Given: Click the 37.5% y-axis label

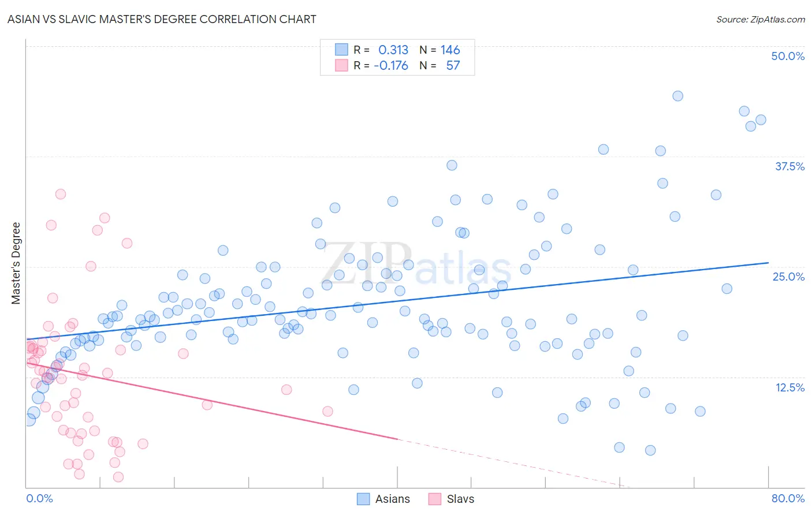Looking at the screenshot, I should [x=789, y=166].
